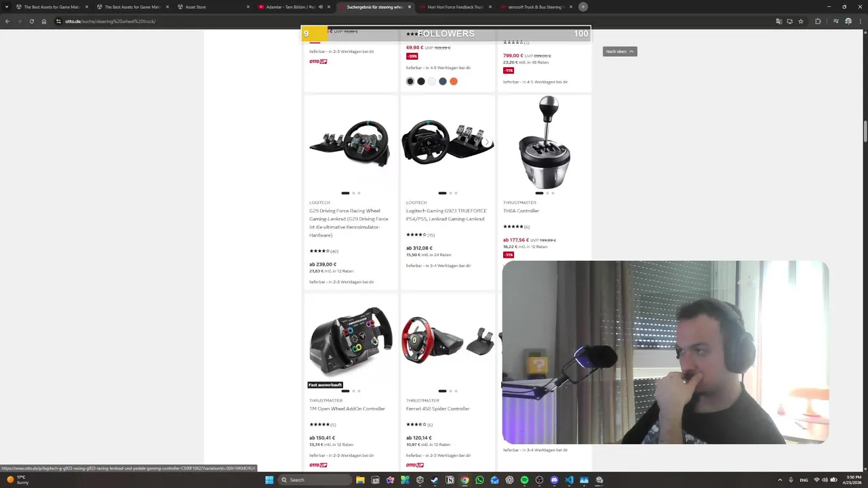
Task: Show hidden system tray icons
Action: [780, 480]
